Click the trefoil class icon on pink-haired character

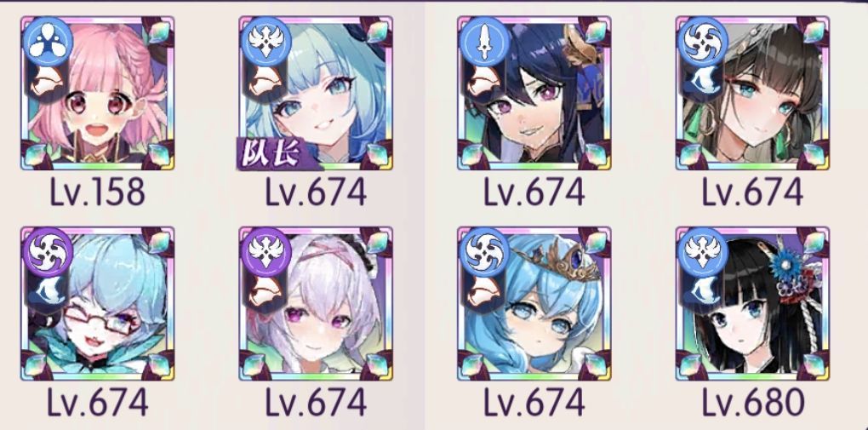(x=47, y=43)
